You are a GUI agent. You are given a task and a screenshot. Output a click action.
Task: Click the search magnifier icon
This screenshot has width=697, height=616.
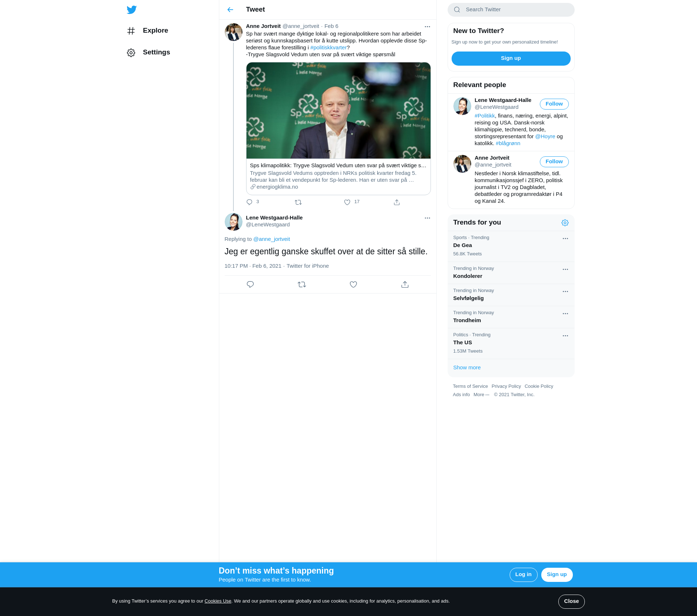pyautogui.click(x=457, y=10)
